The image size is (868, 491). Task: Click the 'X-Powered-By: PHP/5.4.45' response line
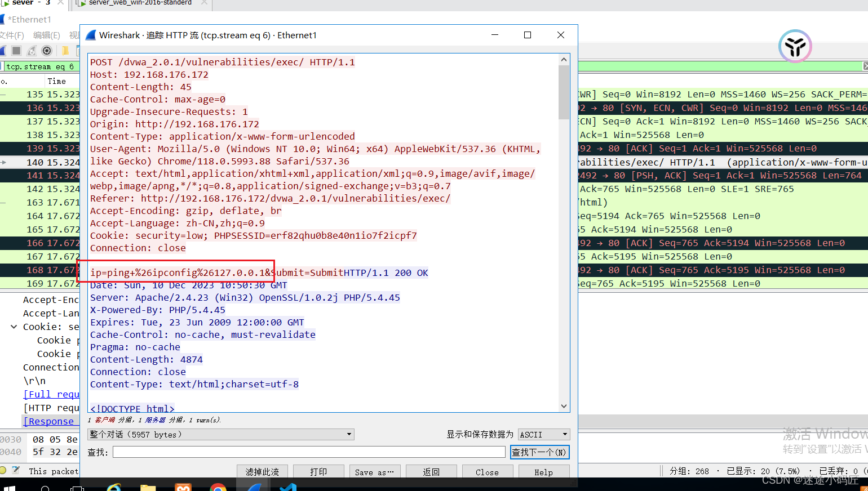158,310
